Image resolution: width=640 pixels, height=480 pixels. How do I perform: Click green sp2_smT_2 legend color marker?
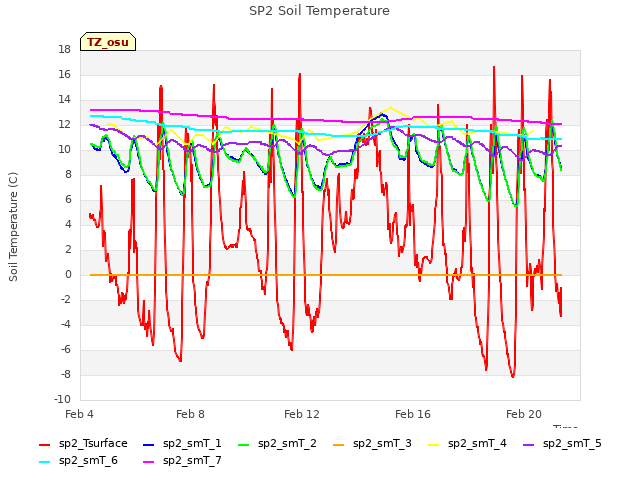coord(244,444)
